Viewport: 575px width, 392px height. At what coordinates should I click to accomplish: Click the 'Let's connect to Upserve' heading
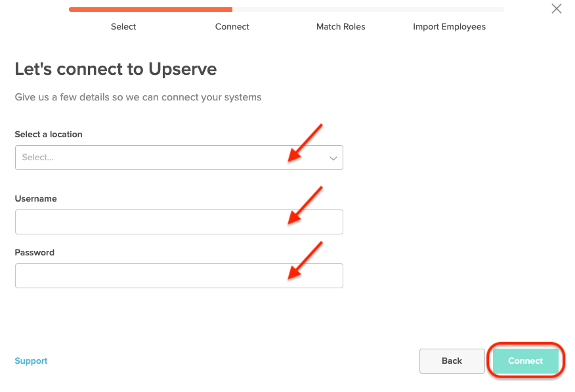pos(116,69)
